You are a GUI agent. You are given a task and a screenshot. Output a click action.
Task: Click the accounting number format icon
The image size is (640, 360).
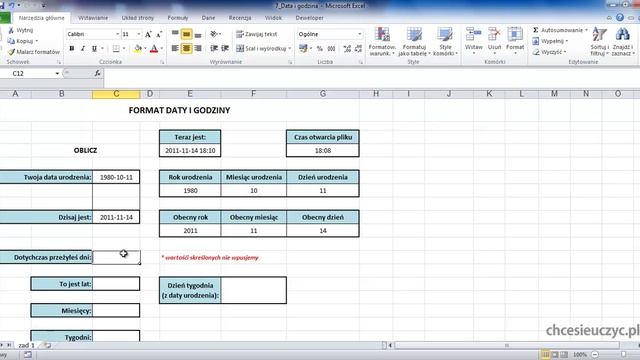tap(303, 49)
